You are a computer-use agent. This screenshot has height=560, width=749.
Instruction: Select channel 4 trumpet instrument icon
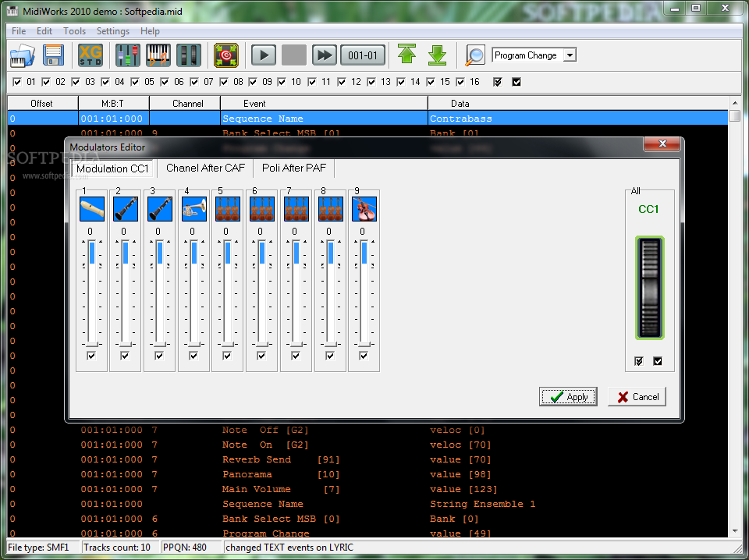[x=194, y=209]
